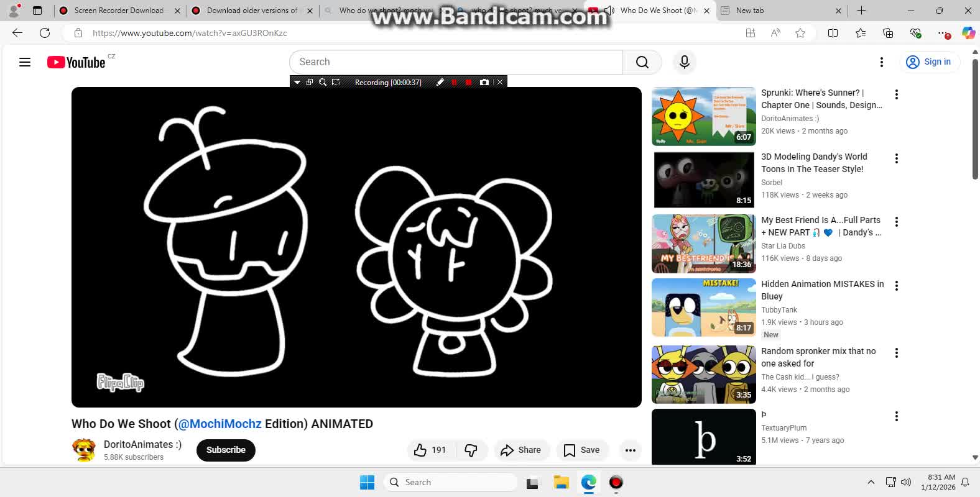Subscribe to DoritoAnimates channel
This screenshot has height=497, width=980.
click(226, 450)
